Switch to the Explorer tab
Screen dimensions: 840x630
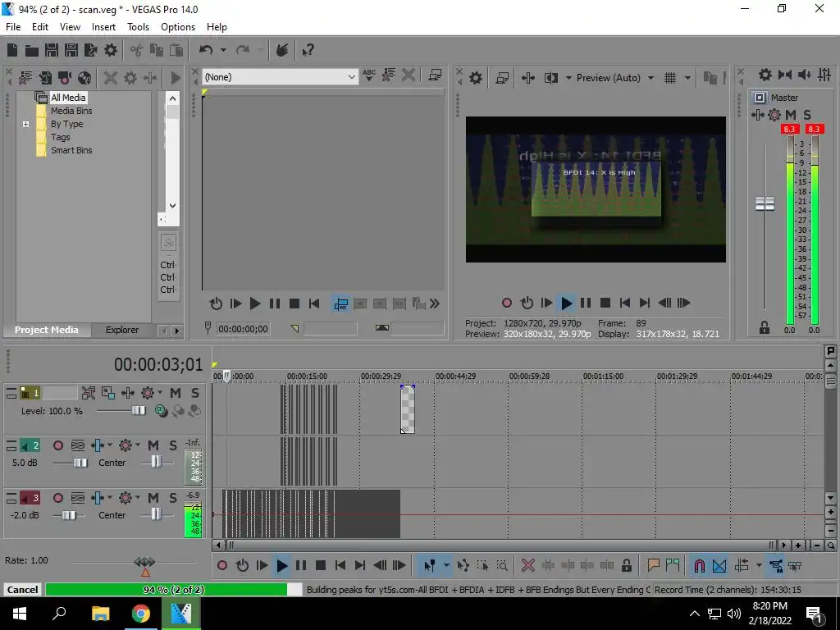pos(122,330)
